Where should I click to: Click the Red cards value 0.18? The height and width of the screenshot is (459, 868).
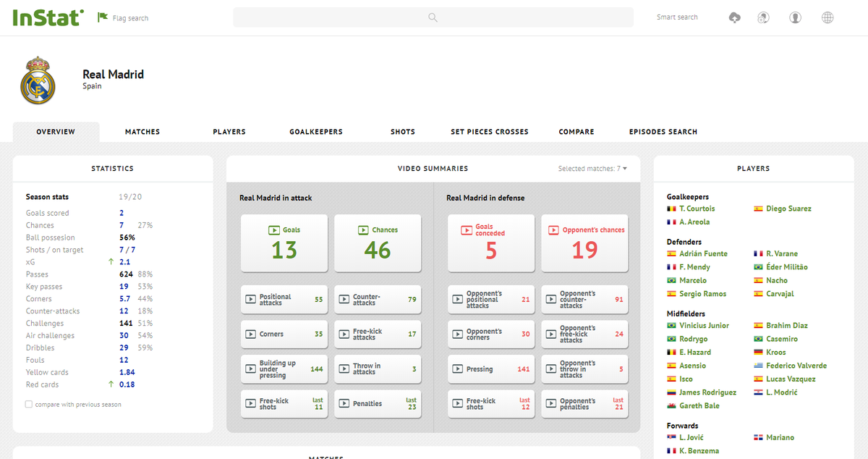(127, 384)
